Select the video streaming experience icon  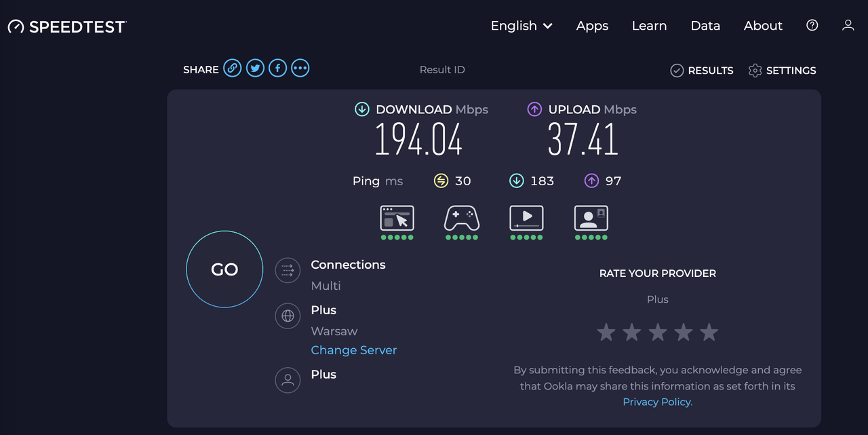pos(526,218)
